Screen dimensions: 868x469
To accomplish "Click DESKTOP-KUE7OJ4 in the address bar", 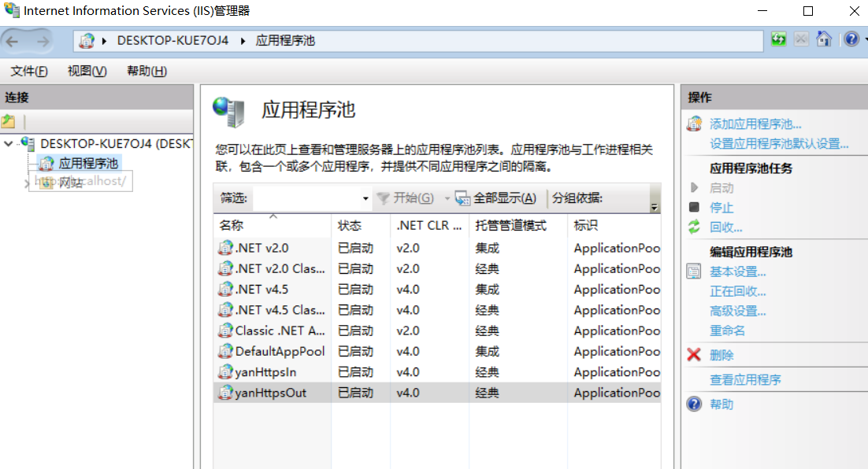I will point(172,41).
